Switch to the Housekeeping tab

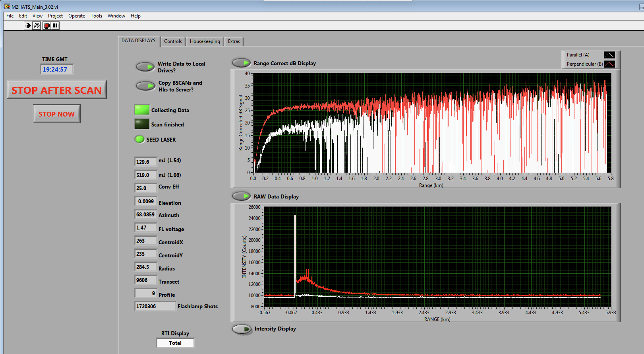[205, 41]
